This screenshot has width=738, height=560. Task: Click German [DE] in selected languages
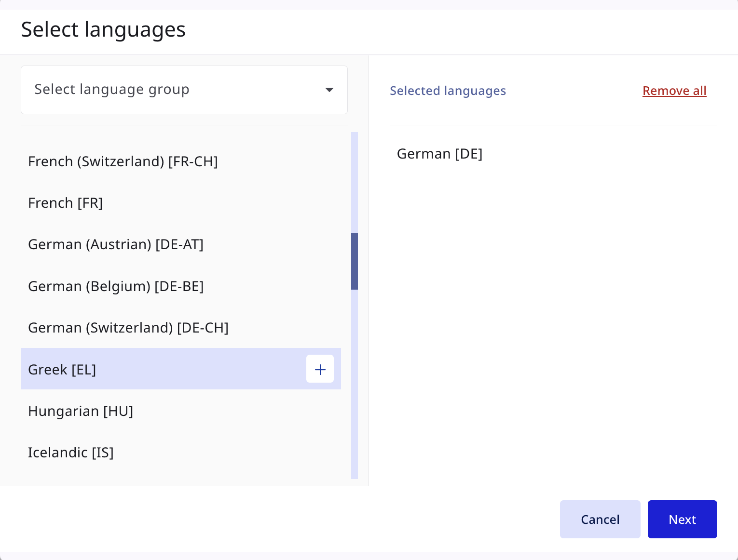pos(439,154)
